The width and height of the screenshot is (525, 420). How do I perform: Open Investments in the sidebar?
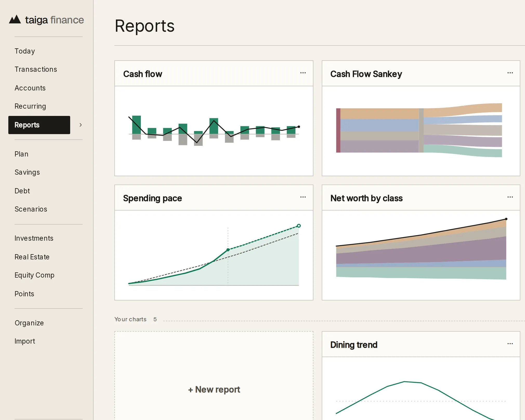[34, 238]
